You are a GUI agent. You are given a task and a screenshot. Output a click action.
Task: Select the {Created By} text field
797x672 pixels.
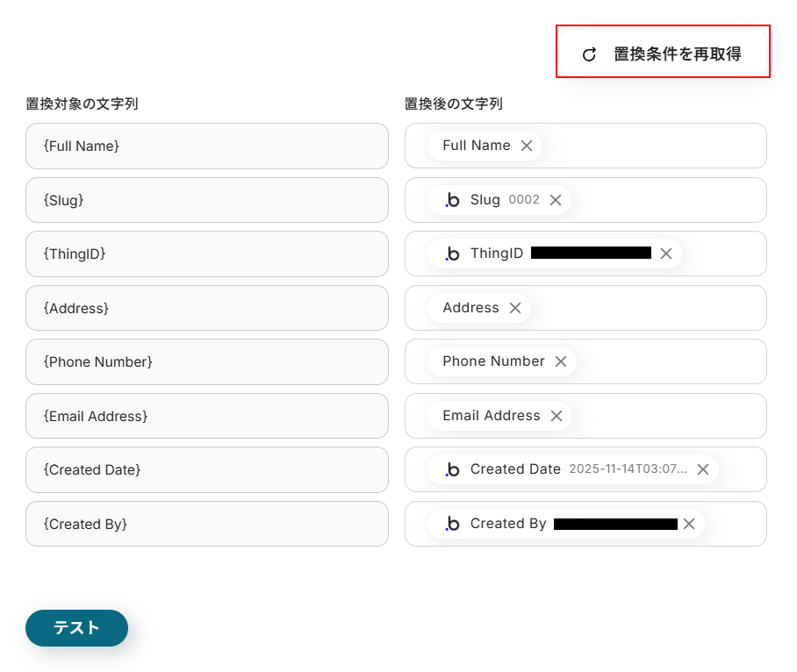pos(206,524)
